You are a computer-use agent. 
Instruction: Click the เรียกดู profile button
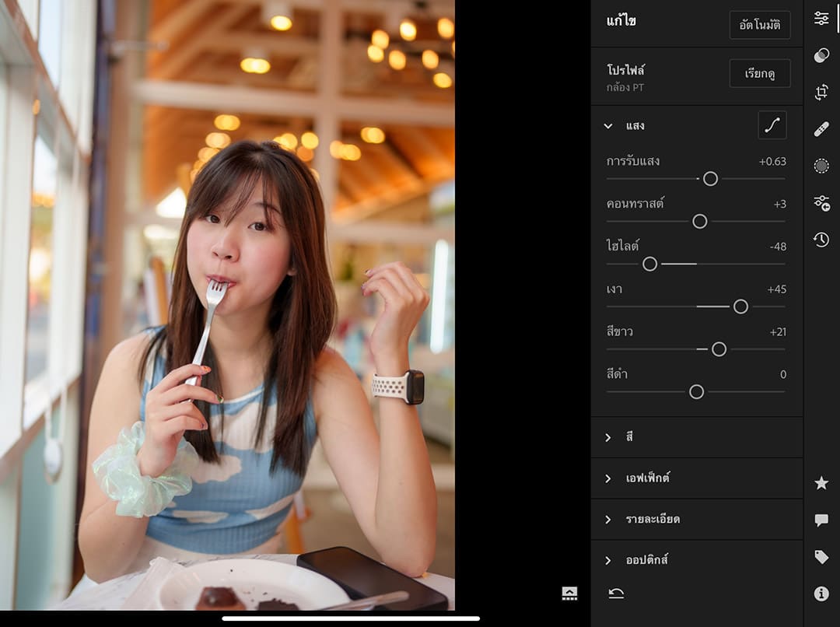click(x=760, y=73)
